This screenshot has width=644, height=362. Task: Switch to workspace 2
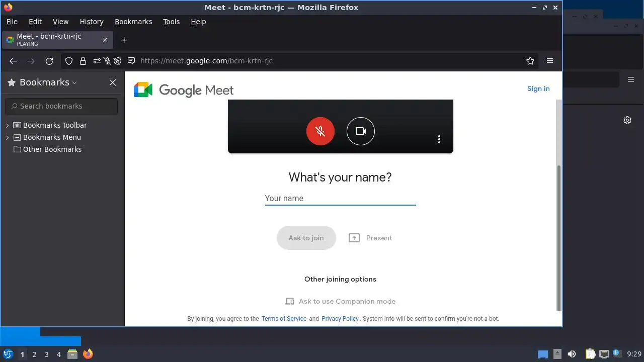pyautogui.click(x=34, y=354)
